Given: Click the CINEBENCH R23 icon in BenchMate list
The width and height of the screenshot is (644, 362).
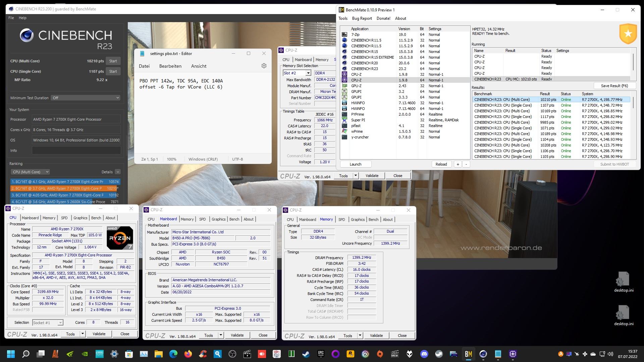Looking at the screenshot, I should [x=344, y=69].
